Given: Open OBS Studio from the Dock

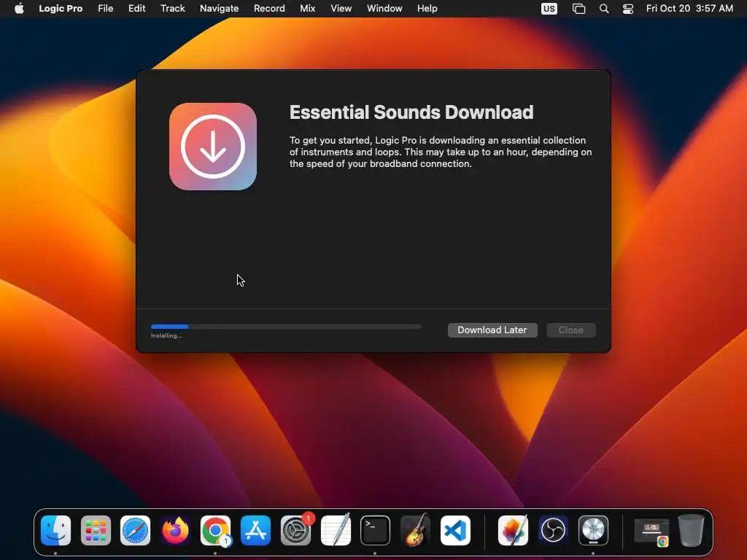Looking at the screenshot, I should 553,530.
